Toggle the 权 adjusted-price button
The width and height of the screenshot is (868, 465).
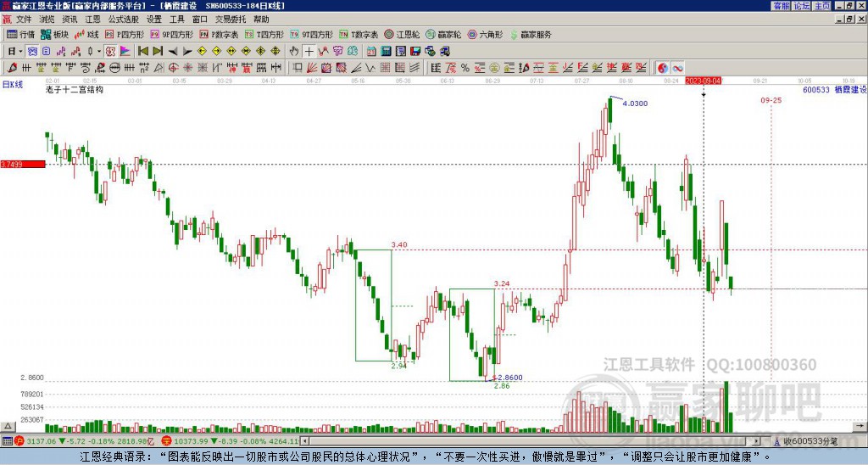point(111,52)
